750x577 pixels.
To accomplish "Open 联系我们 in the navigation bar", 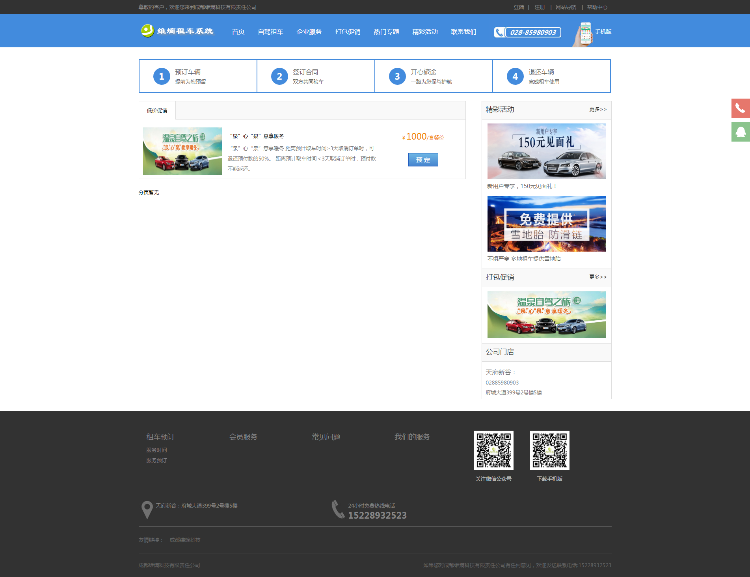I will 463,32.
